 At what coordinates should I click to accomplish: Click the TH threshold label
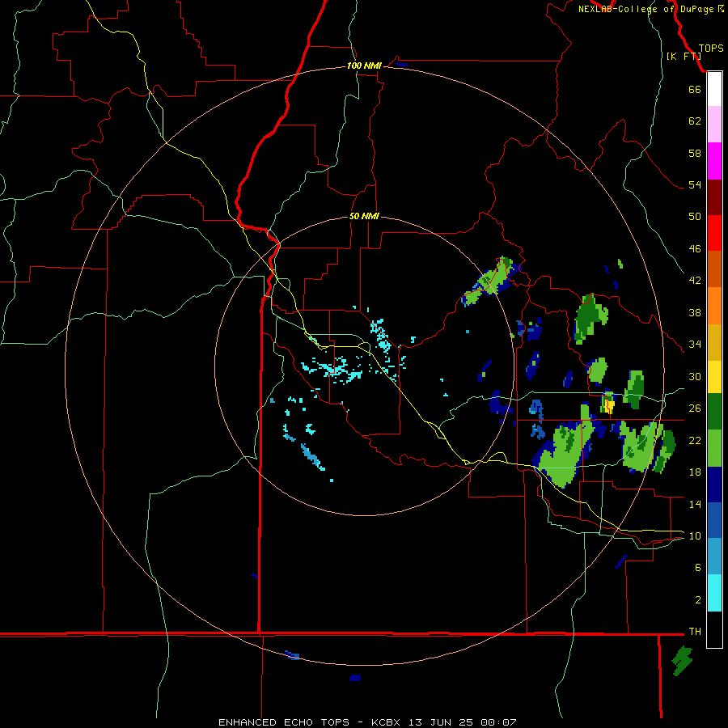(695, 632)
